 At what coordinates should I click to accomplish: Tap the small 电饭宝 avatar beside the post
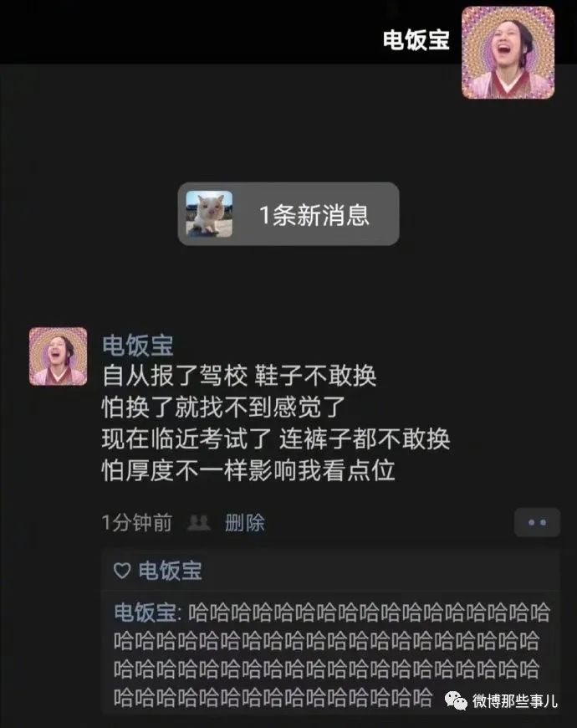coord(58,356)
